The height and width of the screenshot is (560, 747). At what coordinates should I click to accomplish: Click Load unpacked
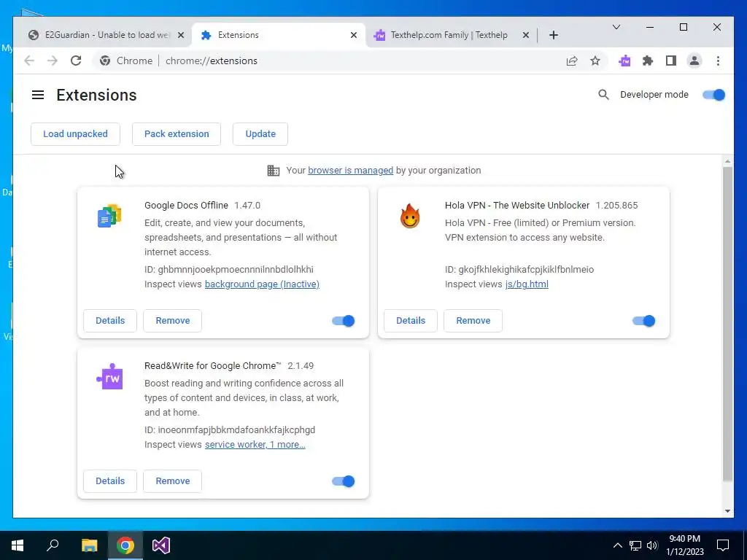[x=75, y=134]
